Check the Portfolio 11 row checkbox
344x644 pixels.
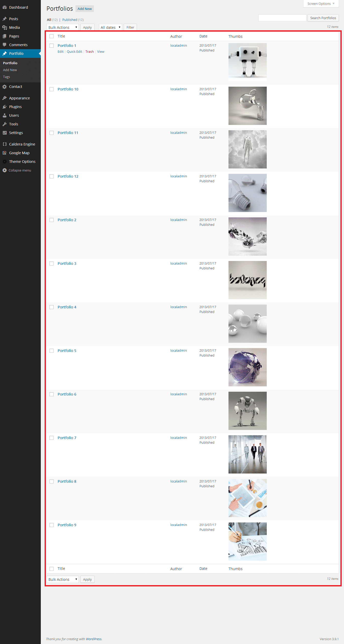click(x=52, y=133)
